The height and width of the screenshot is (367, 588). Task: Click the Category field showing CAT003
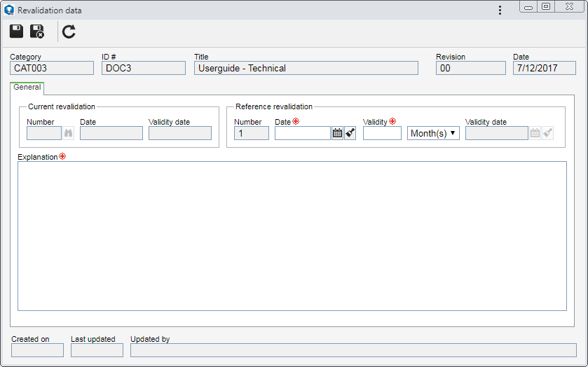(x=52, y=68)
